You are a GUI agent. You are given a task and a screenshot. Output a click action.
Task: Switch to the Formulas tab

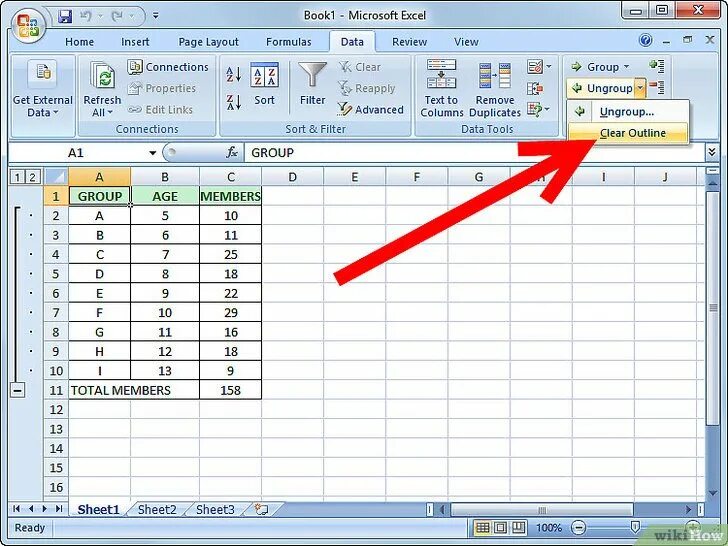[x=288, y=42]
